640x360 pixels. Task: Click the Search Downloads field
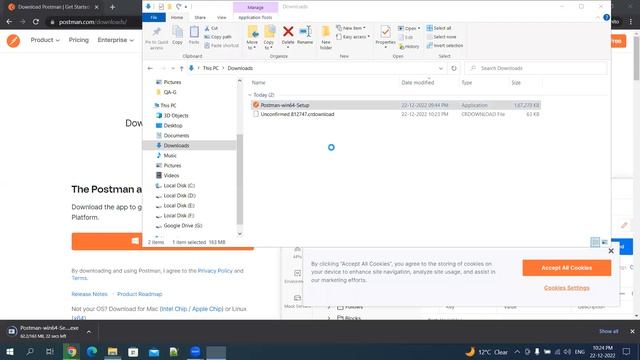point(536,68)
